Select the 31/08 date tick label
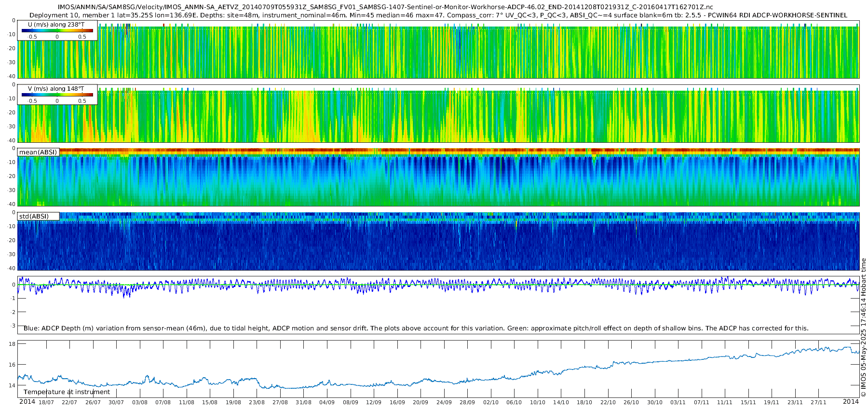Viewport: 868px width, 410px height. click(303, 402)
